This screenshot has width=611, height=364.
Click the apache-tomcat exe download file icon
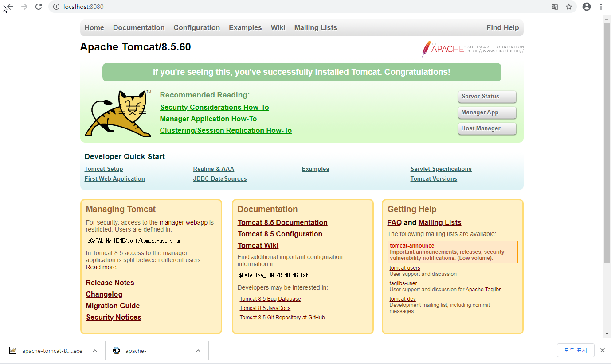coord(13,351)
